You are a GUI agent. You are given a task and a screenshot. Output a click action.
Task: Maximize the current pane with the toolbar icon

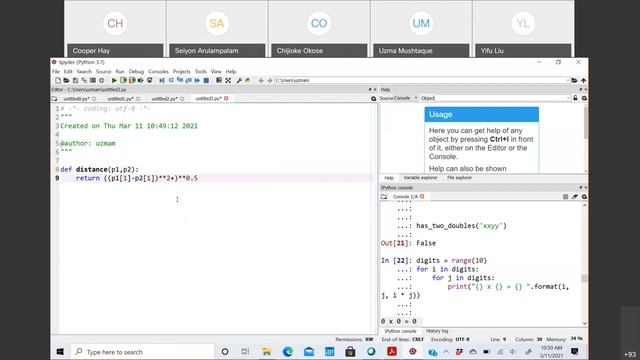pyautogui.click(x=219, y=80)
